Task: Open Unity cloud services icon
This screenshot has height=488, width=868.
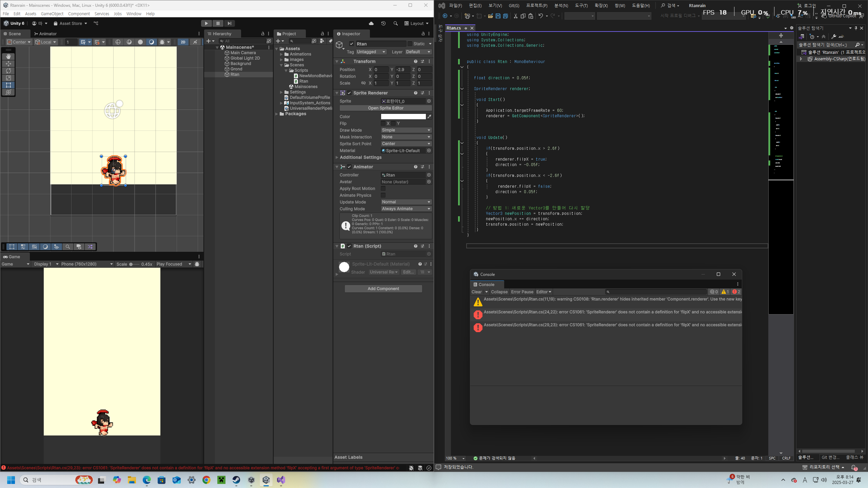Action: (x=371, y=23)
